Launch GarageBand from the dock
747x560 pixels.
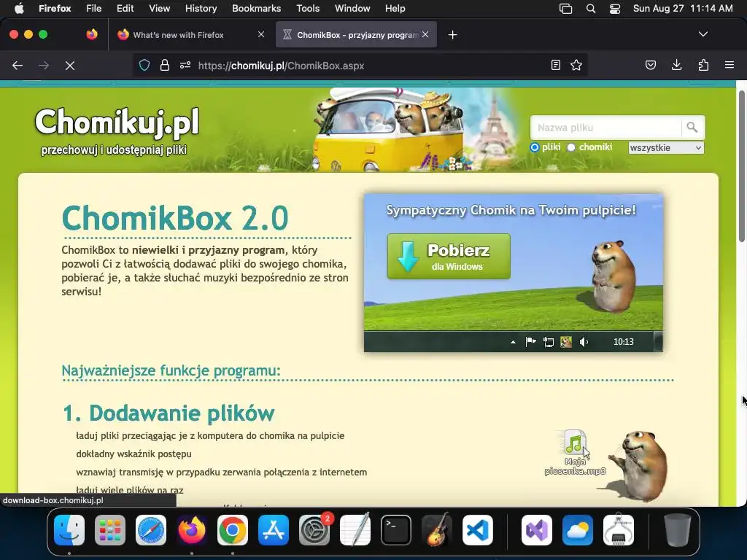[x=436, y=530]
